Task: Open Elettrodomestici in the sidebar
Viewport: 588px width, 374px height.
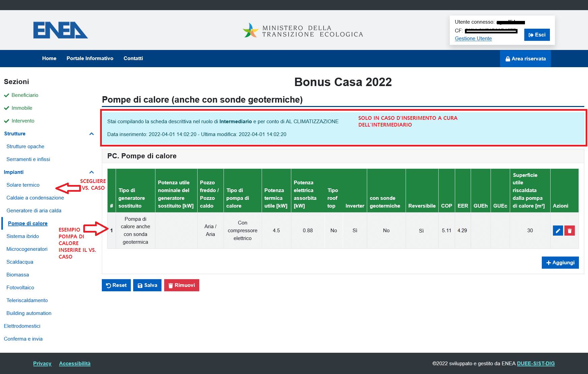Action: 22,326
